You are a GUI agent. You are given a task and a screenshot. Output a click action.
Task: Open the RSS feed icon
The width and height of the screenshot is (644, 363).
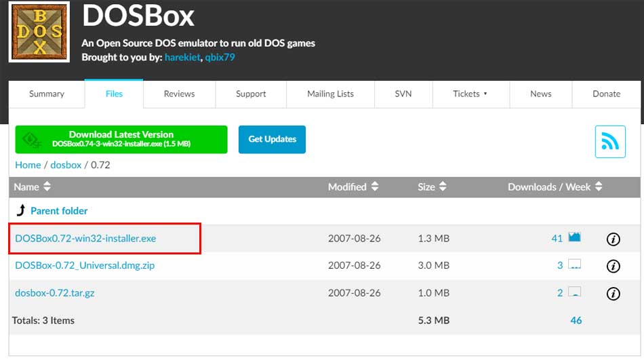point(610,141)
